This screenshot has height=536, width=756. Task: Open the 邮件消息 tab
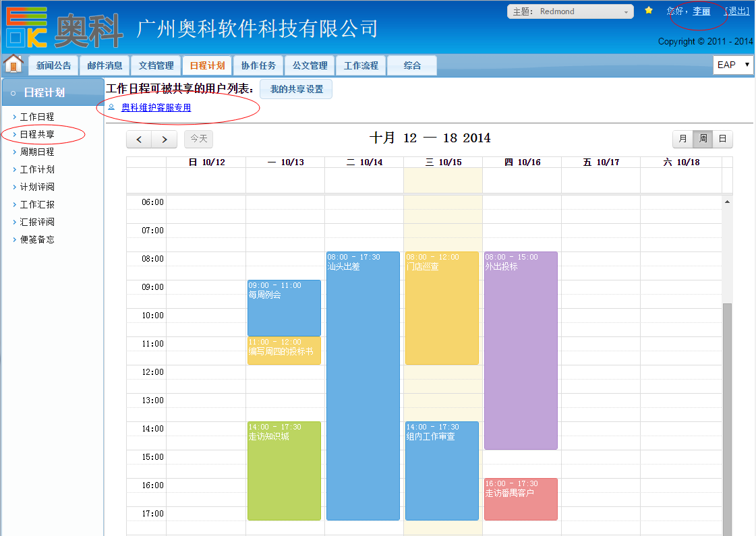[x=105, y=65]
